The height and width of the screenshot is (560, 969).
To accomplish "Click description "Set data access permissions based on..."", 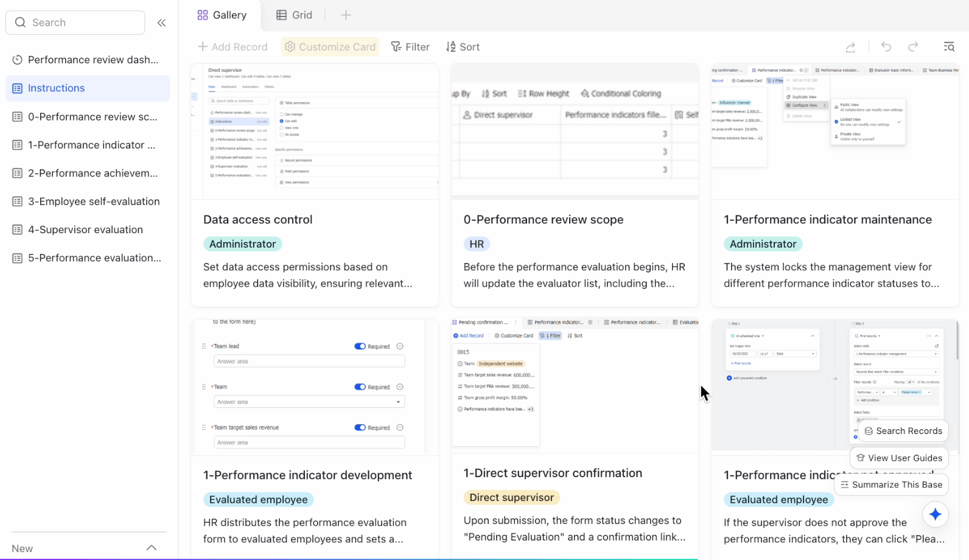I will pyautogui.click(x=308, y=275).
